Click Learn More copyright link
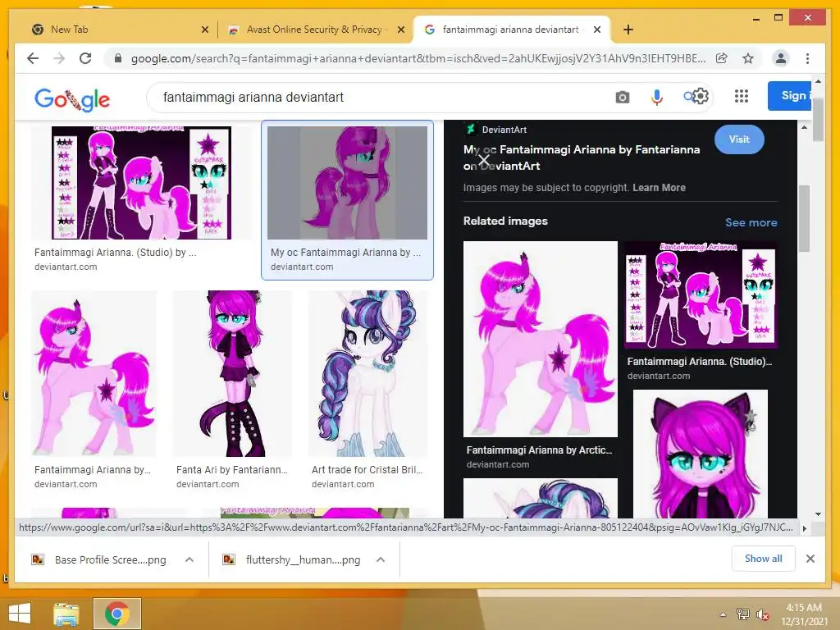 coord(659,188)
